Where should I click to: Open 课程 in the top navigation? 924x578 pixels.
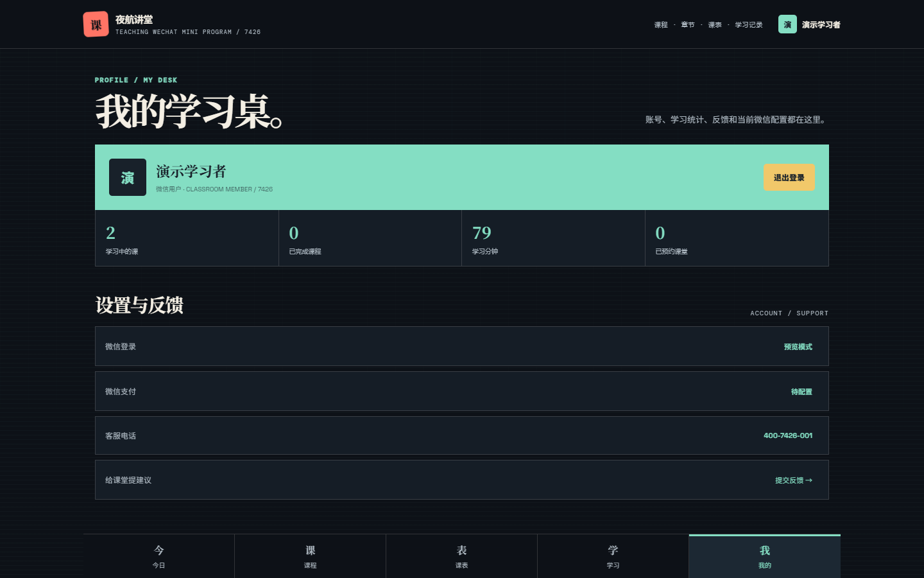[x=661, y=25]
